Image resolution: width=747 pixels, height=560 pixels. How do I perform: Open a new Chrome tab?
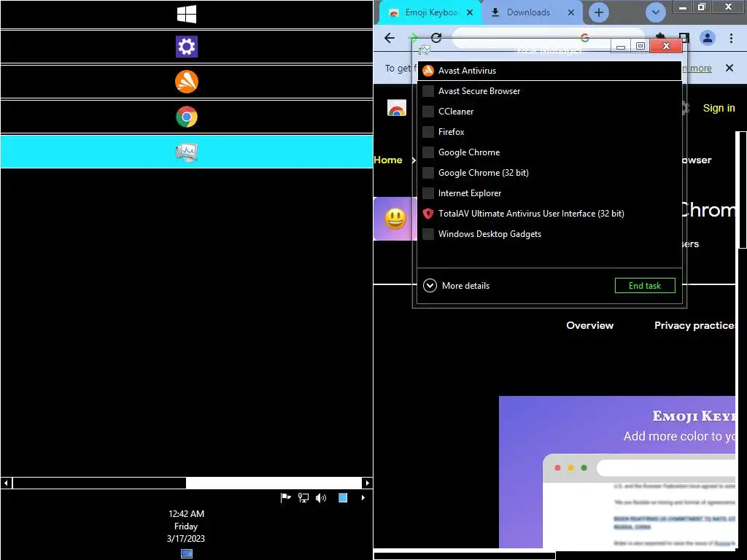(x=599, y=12)
